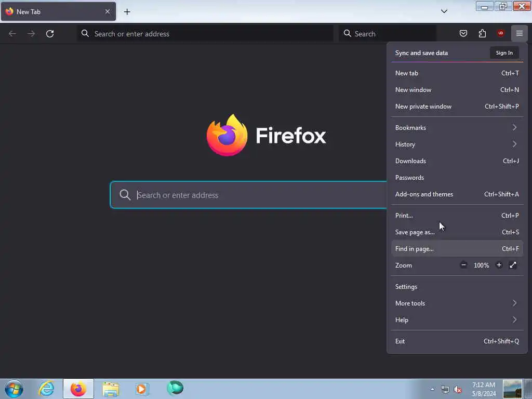Select Print... menu entry
This screenshot has height=399, width=532.
(x=457, y=216)
